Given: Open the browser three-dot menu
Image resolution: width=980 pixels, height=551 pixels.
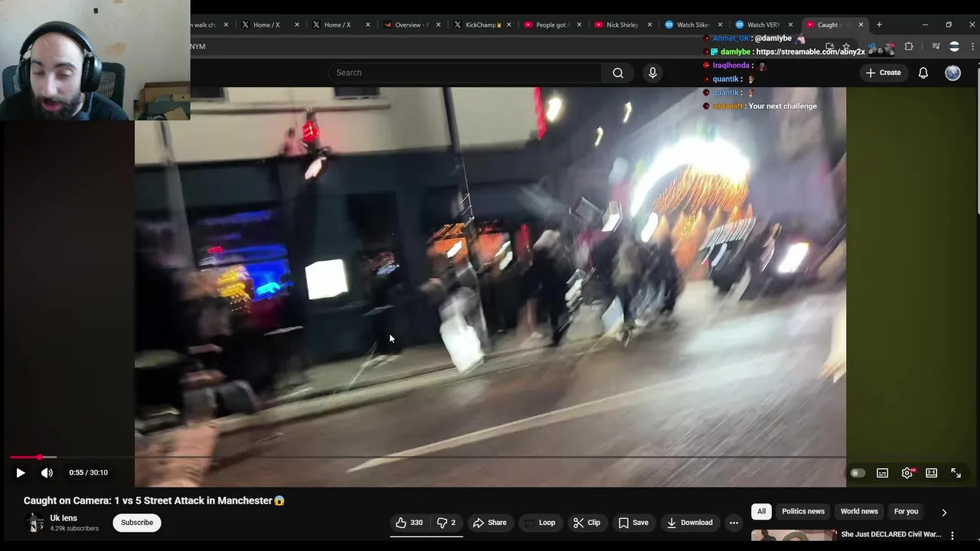Looking at the screenshot, I should [x=972, y=47].
